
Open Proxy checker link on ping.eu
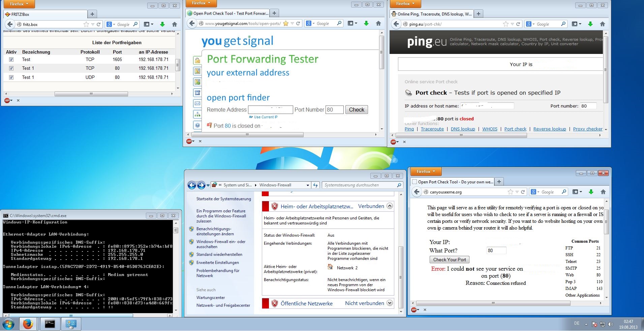(x=588, y=129)
